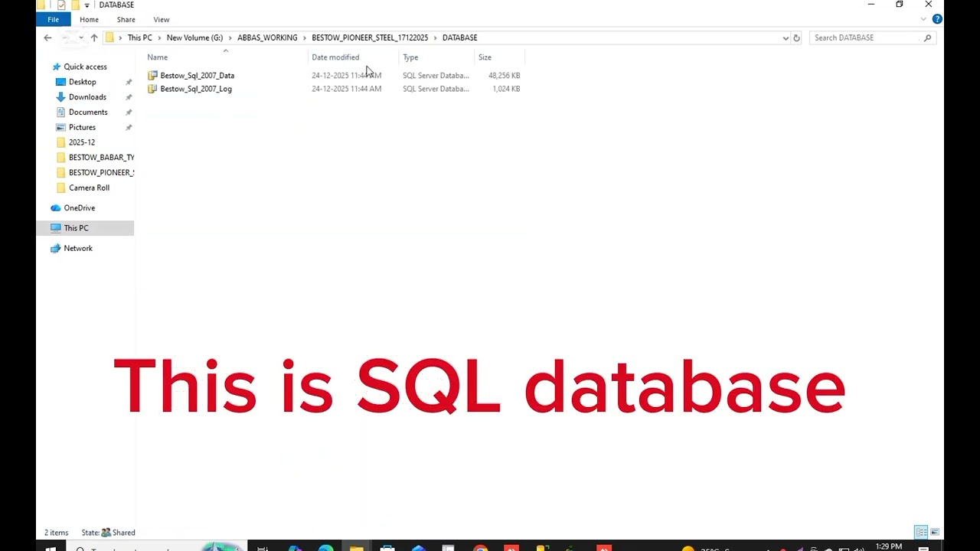980x551 pixels.
Task: Open Camera Roll folder in sidebar
Action: pyautogui.click(x=89, y=187)
